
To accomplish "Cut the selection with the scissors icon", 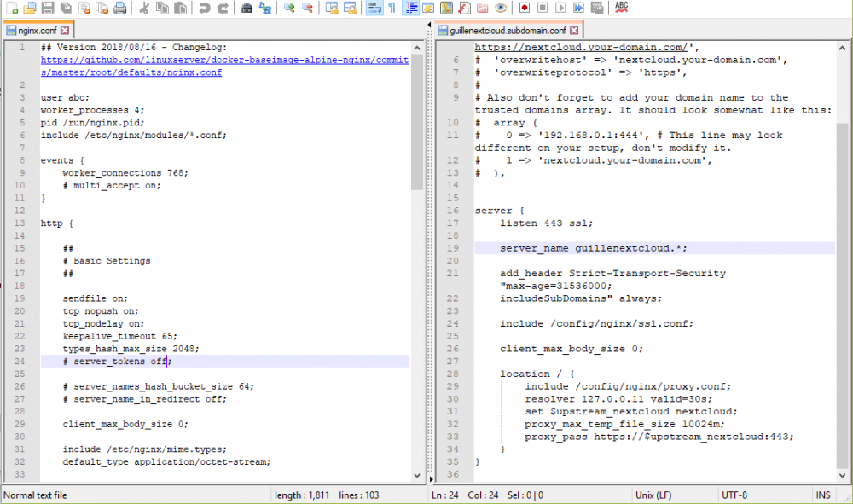I will pos(144,8).
